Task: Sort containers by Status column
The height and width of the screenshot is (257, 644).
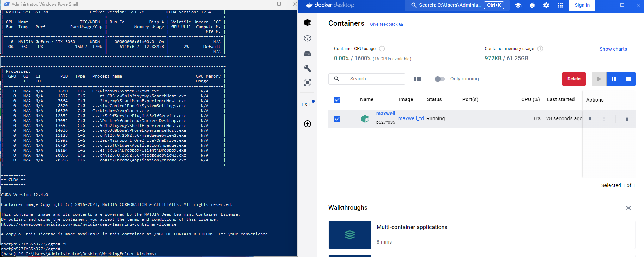Action: pyautogui.click(x=435, y=99)
